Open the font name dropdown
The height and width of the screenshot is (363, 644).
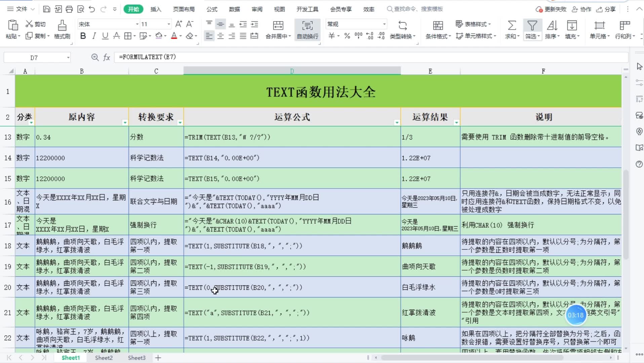click(x=137, y=24)
